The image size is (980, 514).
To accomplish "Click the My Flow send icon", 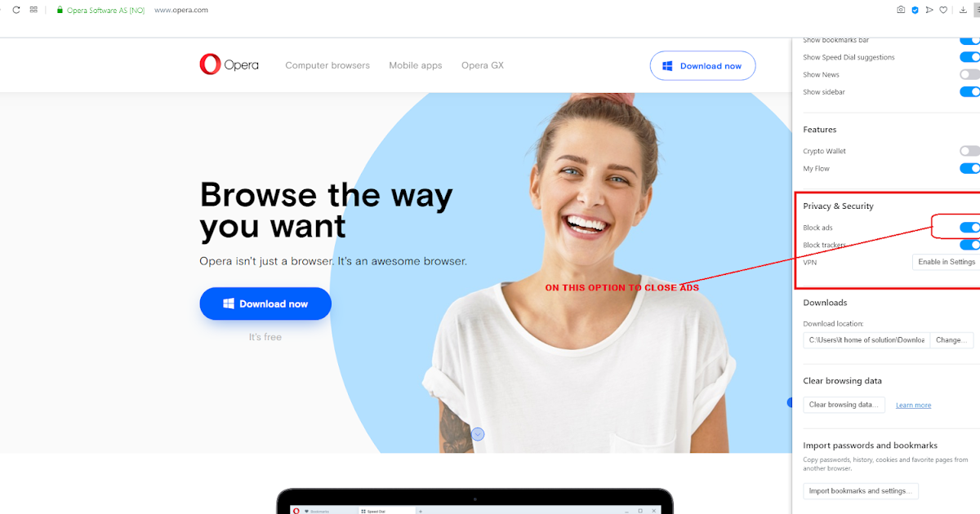I will 929,10.
